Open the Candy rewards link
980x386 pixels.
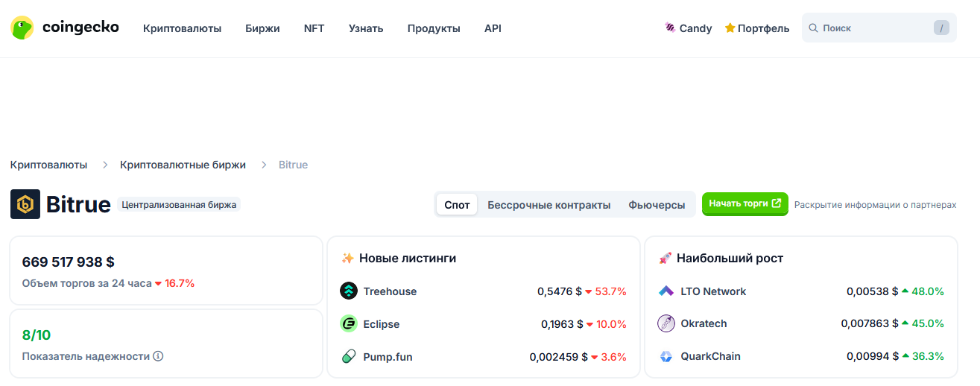click(689, 28)
